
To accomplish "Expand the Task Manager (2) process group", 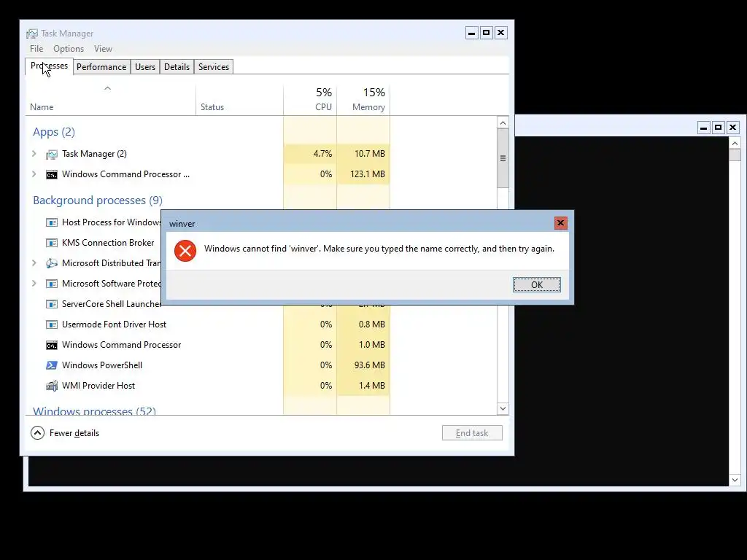I will [34, 153].
